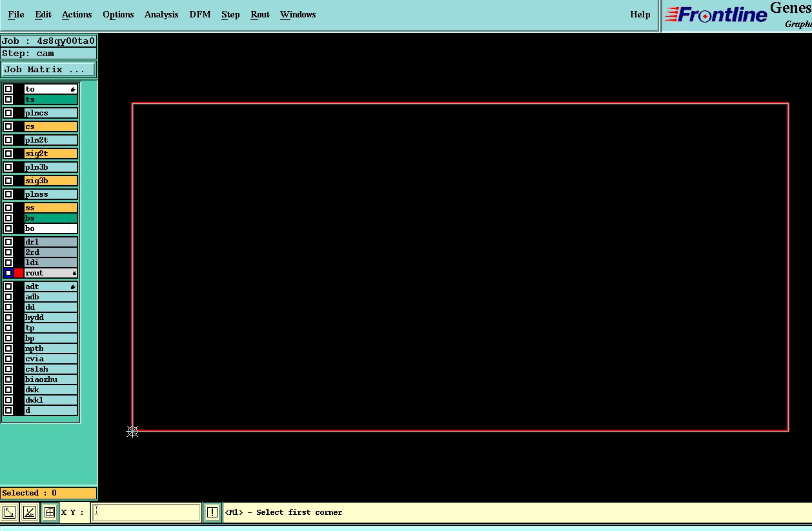Click the datum origin marker at the outline corner
The image size is (812, 531).
click(132, 431)
